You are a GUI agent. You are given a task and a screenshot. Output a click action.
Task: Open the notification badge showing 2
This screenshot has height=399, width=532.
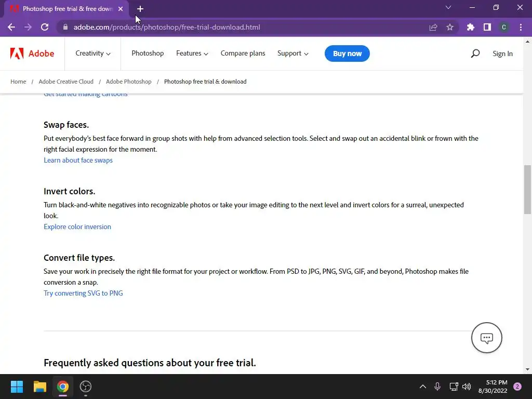pos(517,387)
